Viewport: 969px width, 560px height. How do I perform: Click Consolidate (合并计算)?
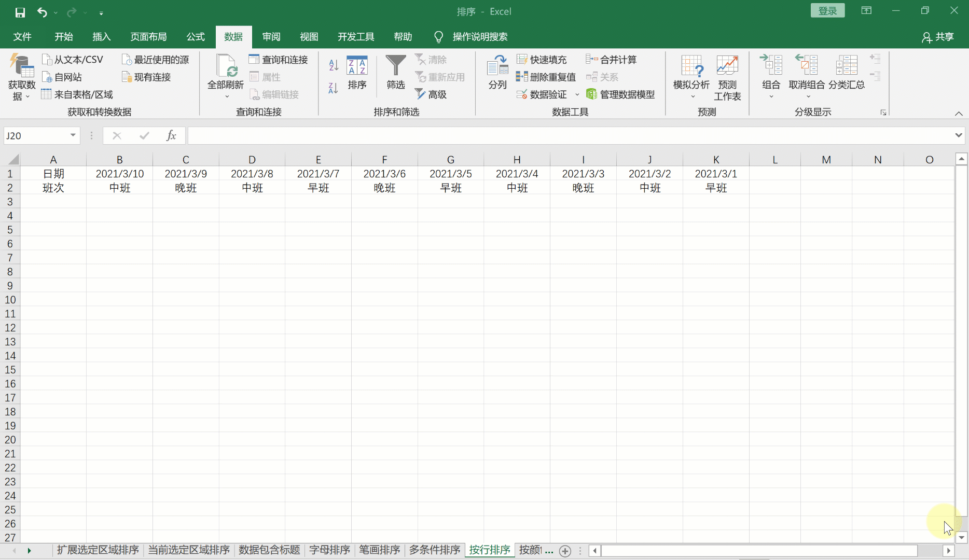pos(611,60)
